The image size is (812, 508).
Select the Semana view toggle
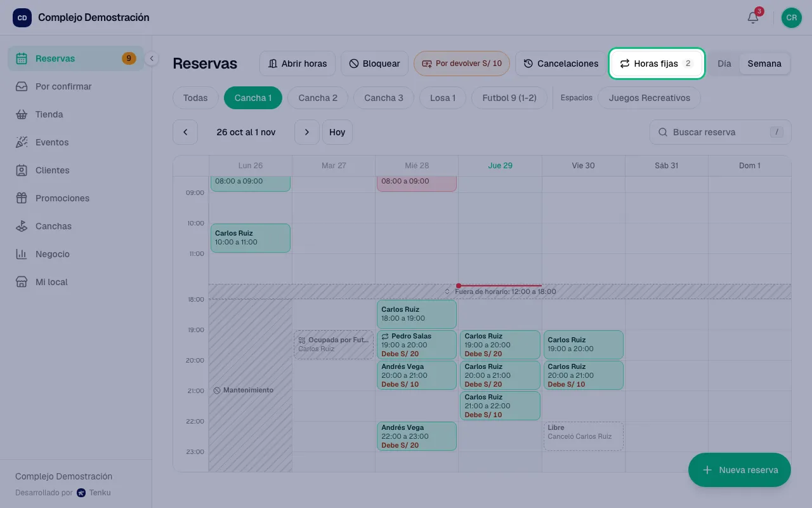764,63
